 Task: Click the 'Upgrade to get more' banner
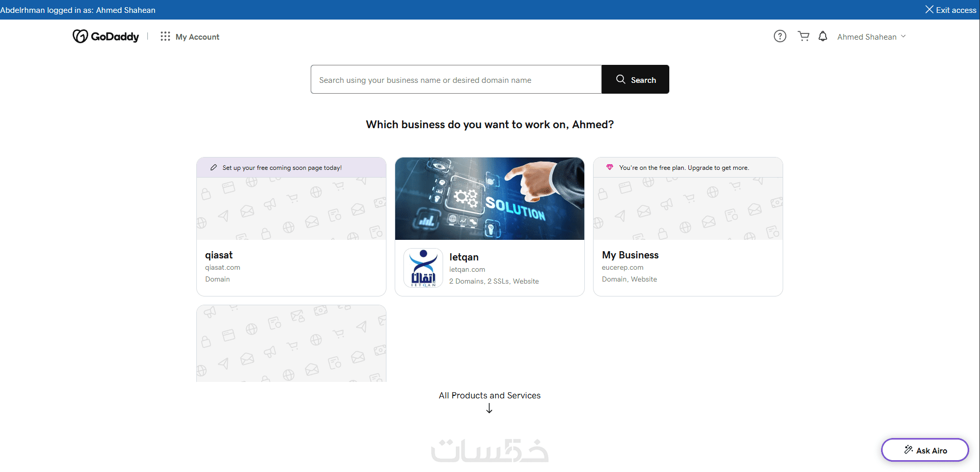tap(688, 167)
